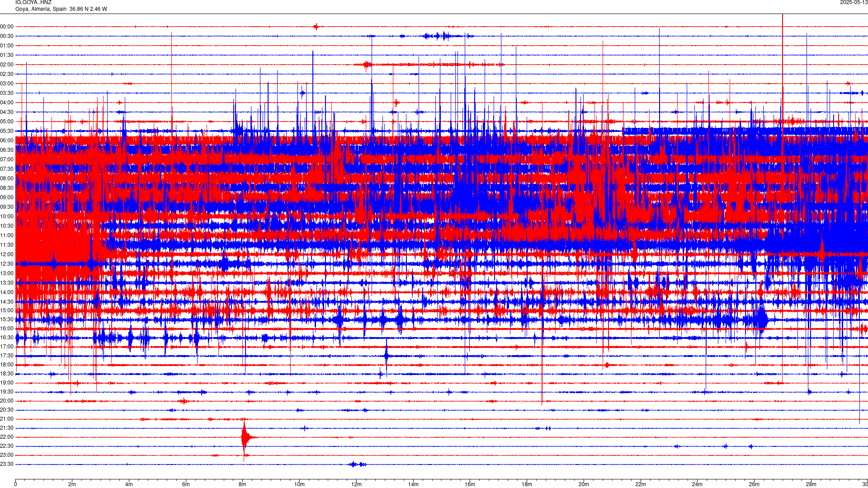Image resolution: width=868 pixels, height=488 pixels.
Task: Select the 23:00 time row label
Action: tap(7, 455)
